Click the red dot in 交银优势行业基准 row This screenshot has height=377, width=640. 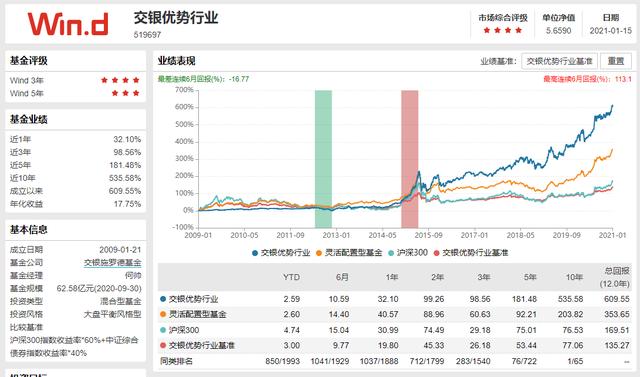tap(163, 345)
